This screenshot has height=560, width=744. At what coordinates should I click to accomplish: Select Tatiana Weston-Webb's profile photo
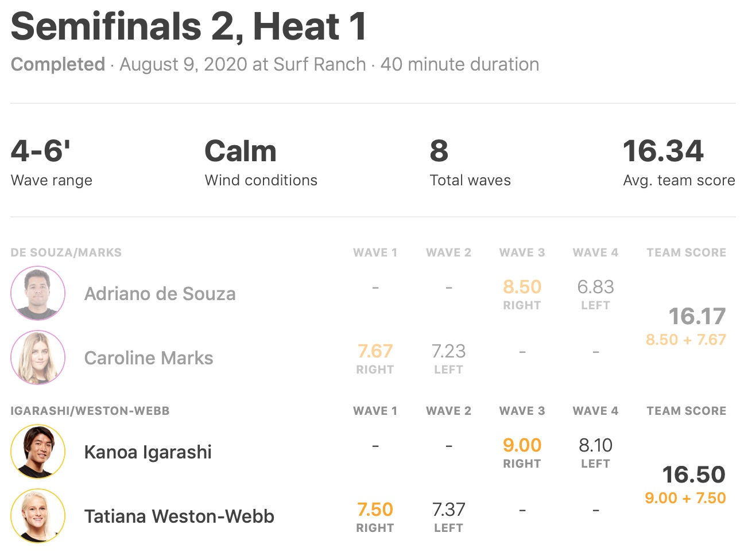(x=38, y=516)
